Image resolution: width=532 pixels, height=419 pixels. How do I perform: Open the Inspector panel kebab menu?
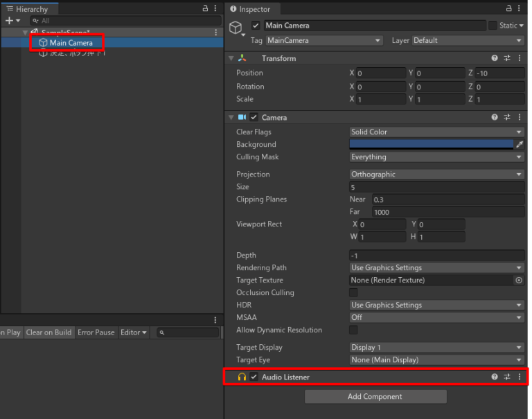click(519, 8)
